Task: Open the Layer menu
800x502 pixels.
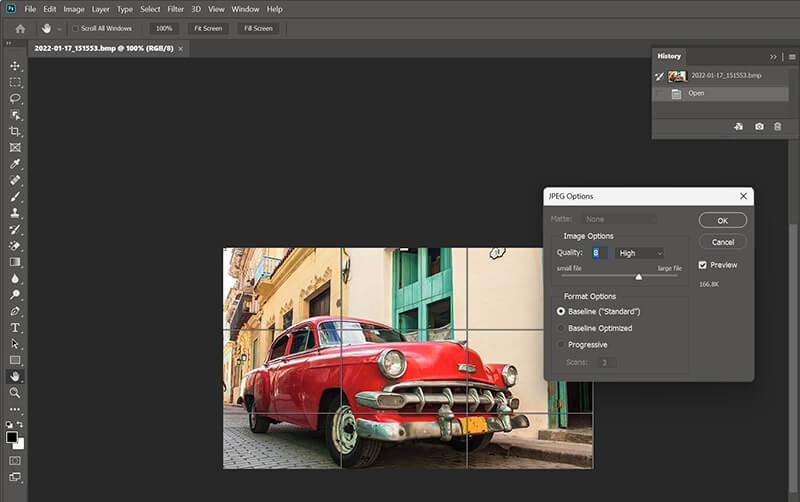Action: [101, 9]
